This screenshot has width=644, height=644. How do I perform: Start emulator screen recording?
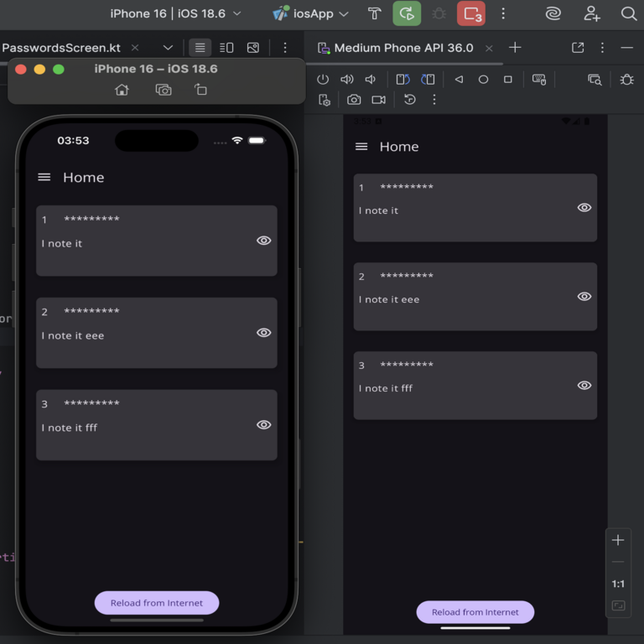coord(379,100)
